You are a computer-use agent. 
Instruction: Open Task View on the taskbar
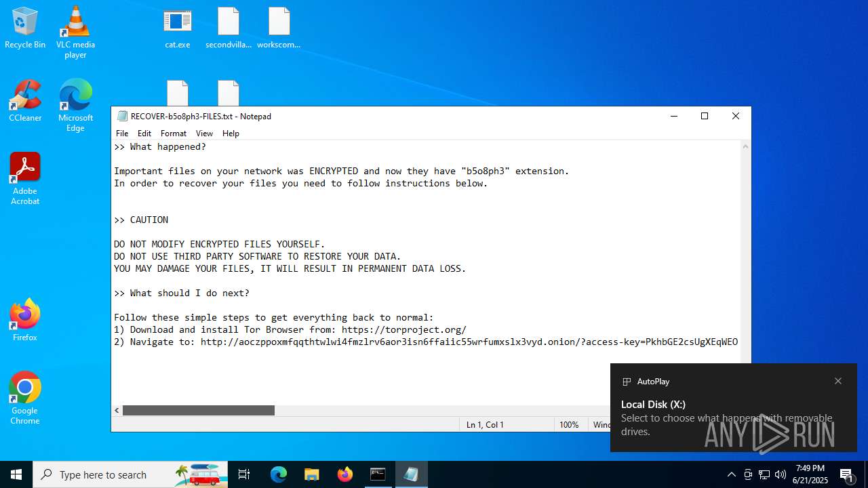pyautogui.click(x=244, y=474)
